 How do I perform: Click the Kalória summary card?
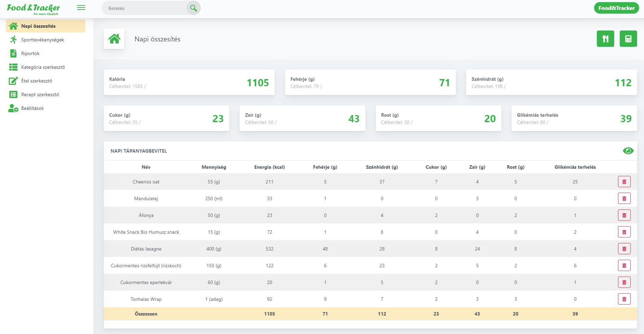click(x=189, y=82)
